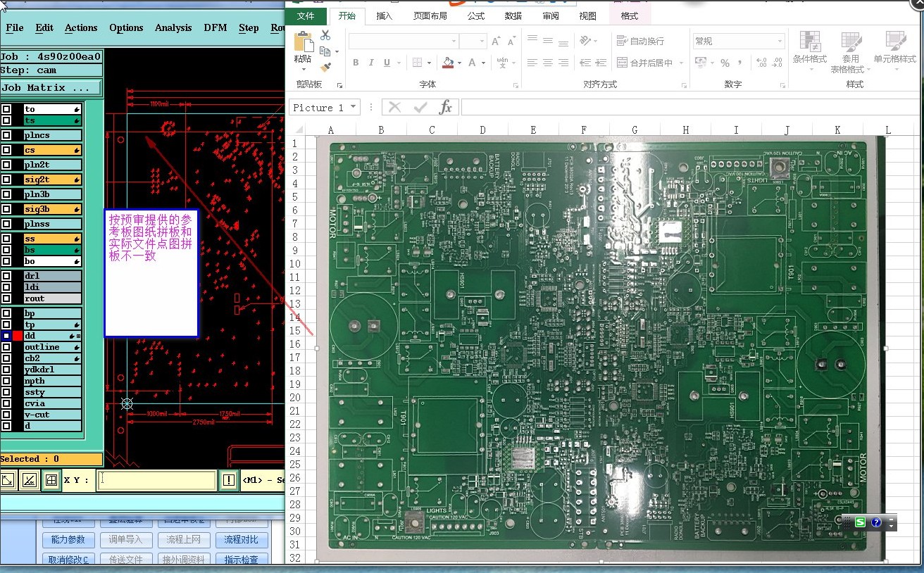Open the font size dropdown in Excel
This screenshot has width=924, height=573.
coord(482,42)
